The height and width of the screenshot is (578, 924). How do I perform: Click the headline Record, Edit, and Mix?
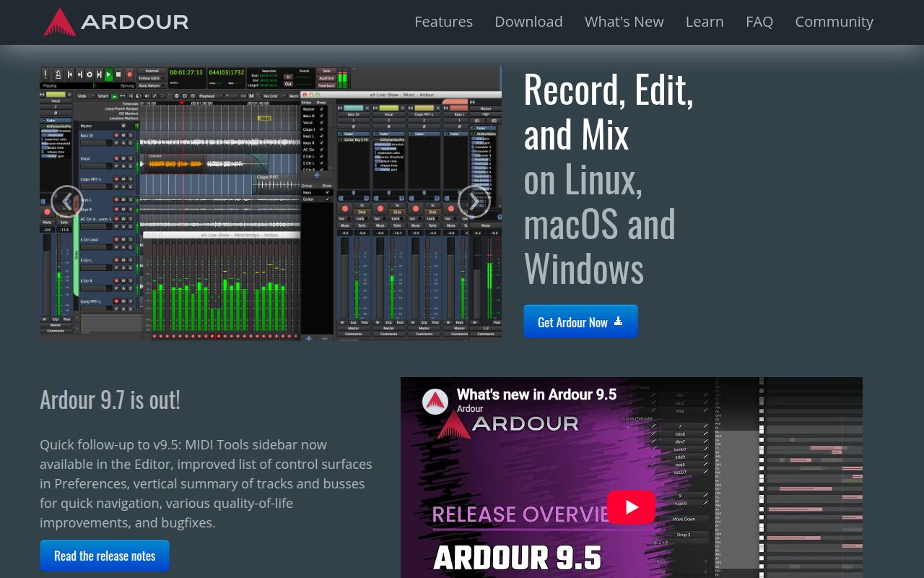[609, 111]
